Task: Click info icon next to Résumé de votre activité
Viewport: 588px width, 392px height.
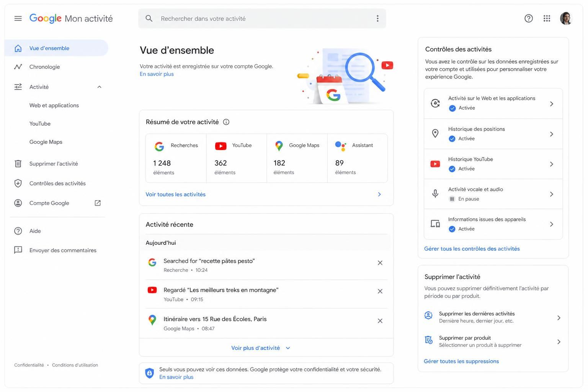Action: [x=226, y=122]
